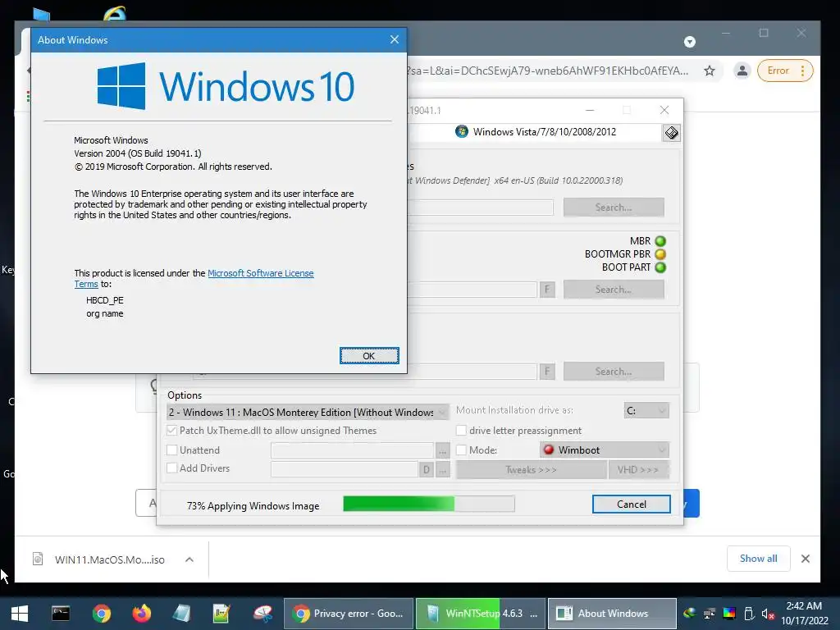This screenshot has width=840, height=630.
Task: Enable the Add Drivers checkbox
Action: point(172,468)
